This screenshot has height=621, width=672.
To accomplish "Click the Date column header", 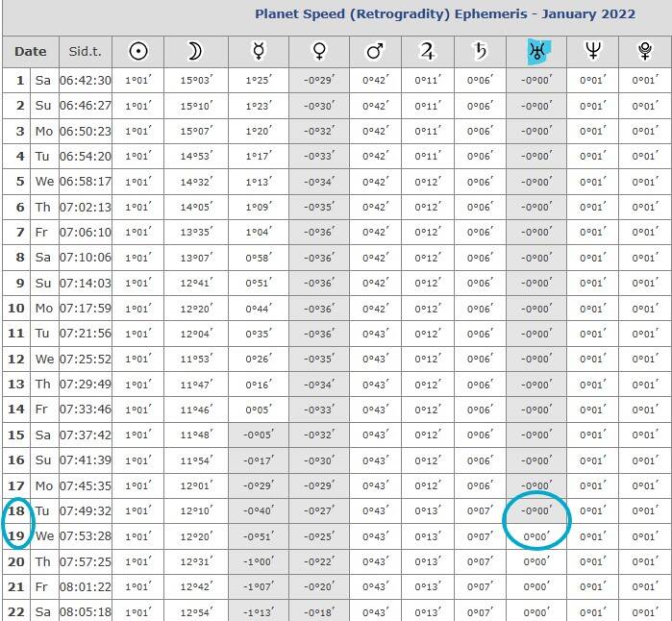I will click(31, 51).
